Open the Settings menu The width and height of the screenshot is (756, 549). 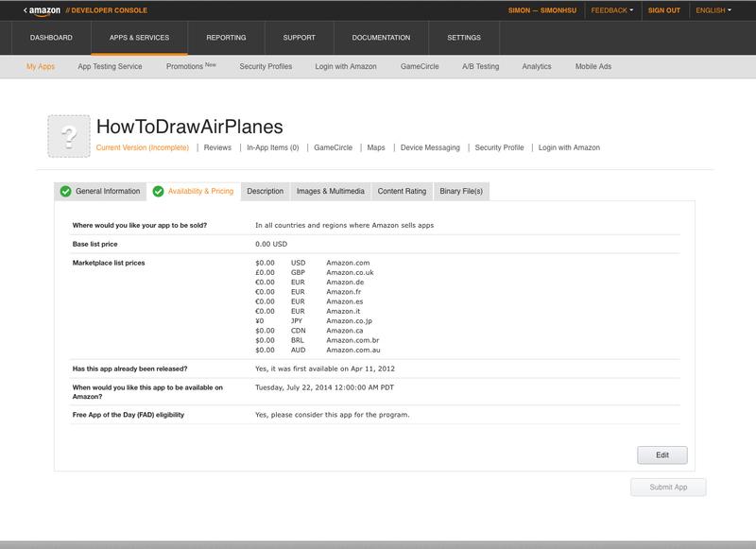pos(464,38)
